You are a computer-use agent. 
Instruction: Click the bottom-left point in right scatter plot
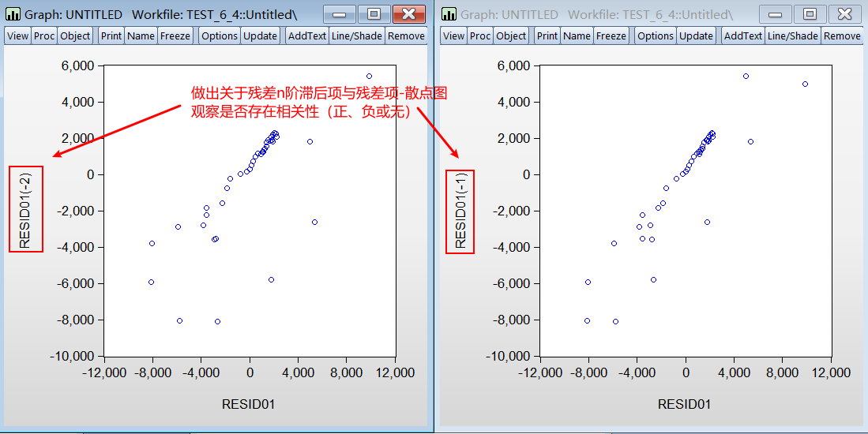tap(588, 320)
